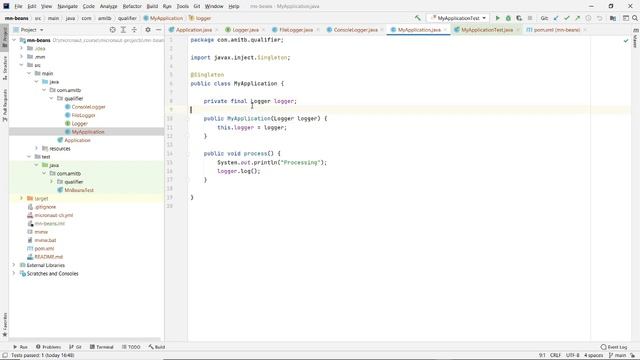The width and height of the screenshot is (640, 360).
Task: Open the Structure side tool window
Action: pyautogui.click(x=4, y=67)
